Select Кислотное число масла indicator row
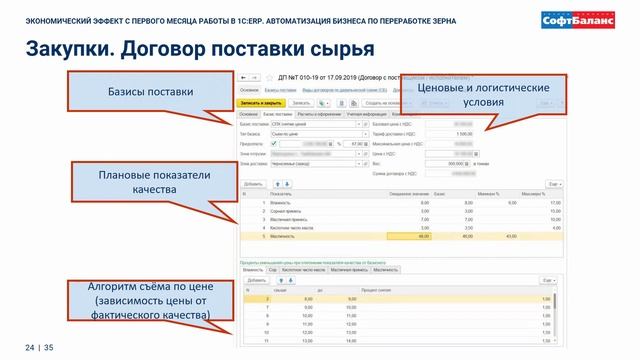The height and width of the screenshot is (360, 640). point(402,228)
